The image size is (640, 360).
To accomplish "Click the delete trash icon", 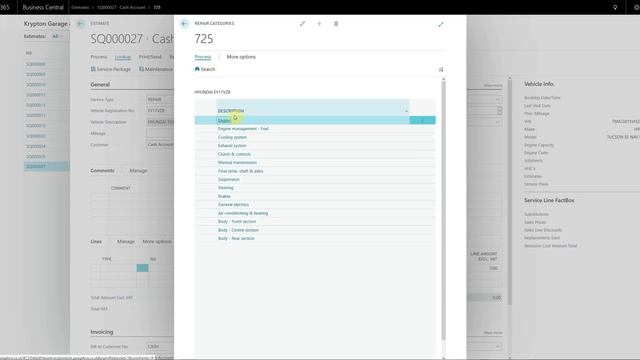I will click(x=336, y=24).
